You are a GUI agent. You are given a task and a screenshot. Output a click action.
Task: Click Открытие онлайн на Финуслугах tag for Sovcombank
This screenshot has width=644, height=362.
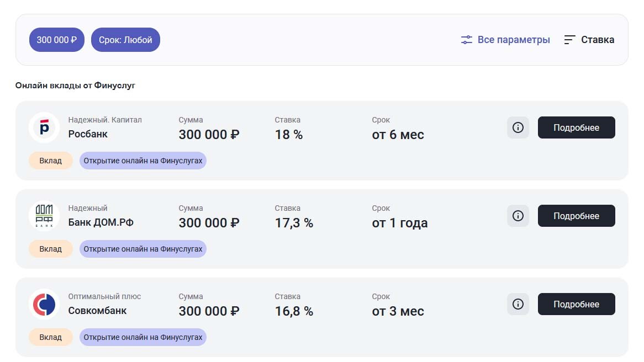pos(143,337)
